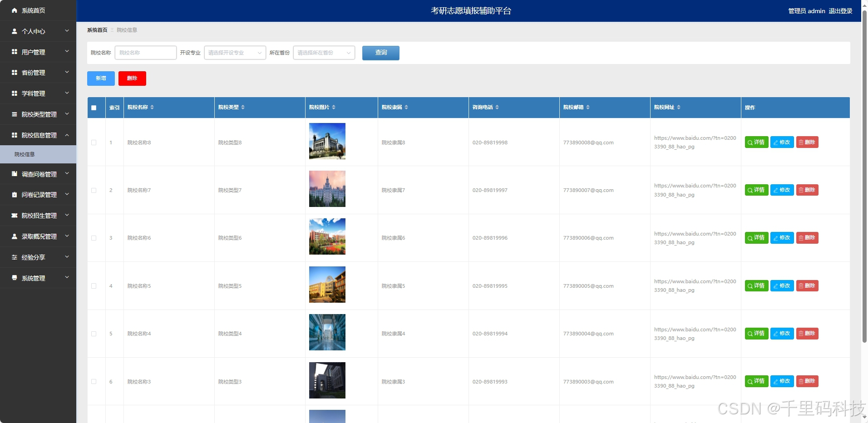Image resolution: width=868 pixels, height=423 pixels.
Task: Click 修改 for 院校名称8 row
Action: [782, 143]
